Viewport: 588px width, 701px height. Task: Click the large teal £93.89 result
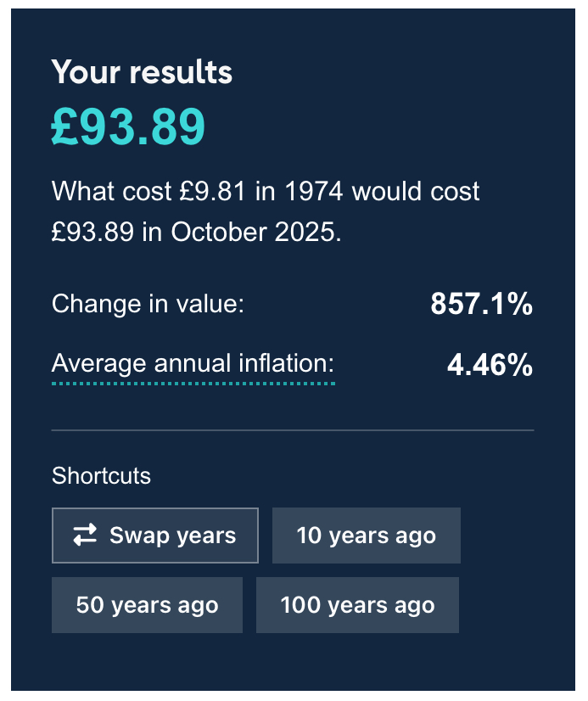click(x=128, y=127)
